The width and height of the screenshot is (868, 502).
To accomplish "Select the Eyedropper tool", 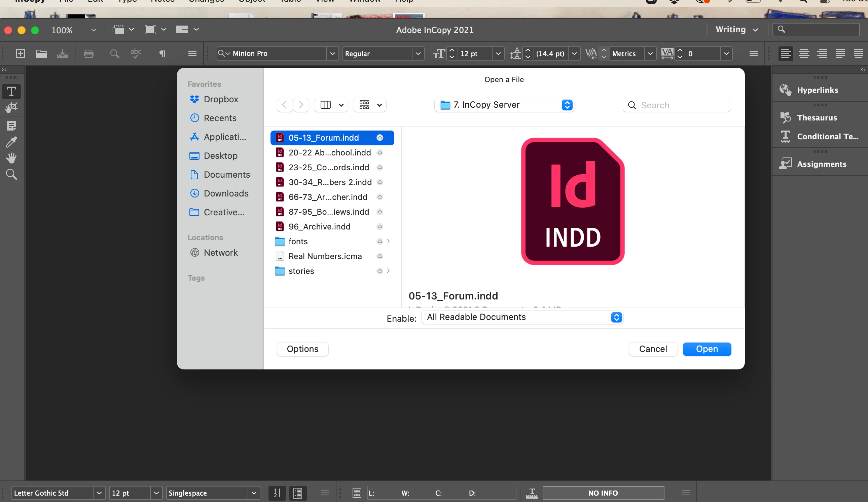I will pyautogui.click(x=11, y=142).
